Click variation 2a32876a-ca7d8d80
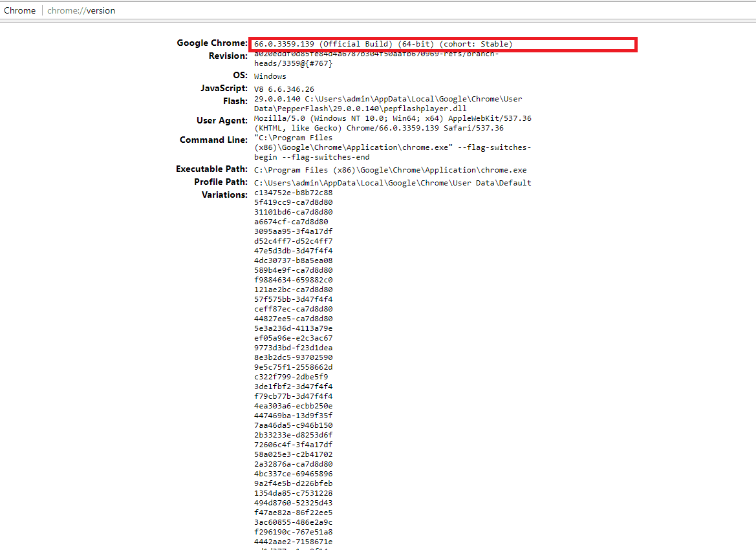Image resolution: width=756 pixels, height=550 pixels. pos(293,463)
